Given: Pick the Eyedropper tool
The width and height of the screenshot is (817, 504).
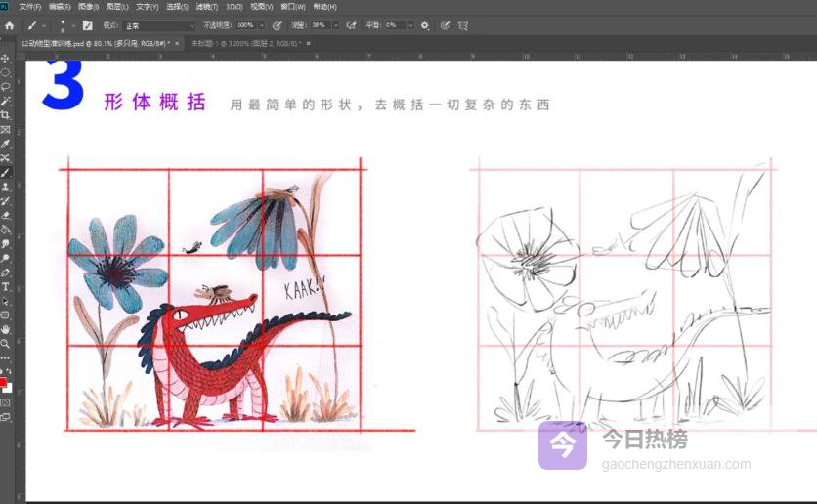Looking at the screenshot, I should coord(6,144).
